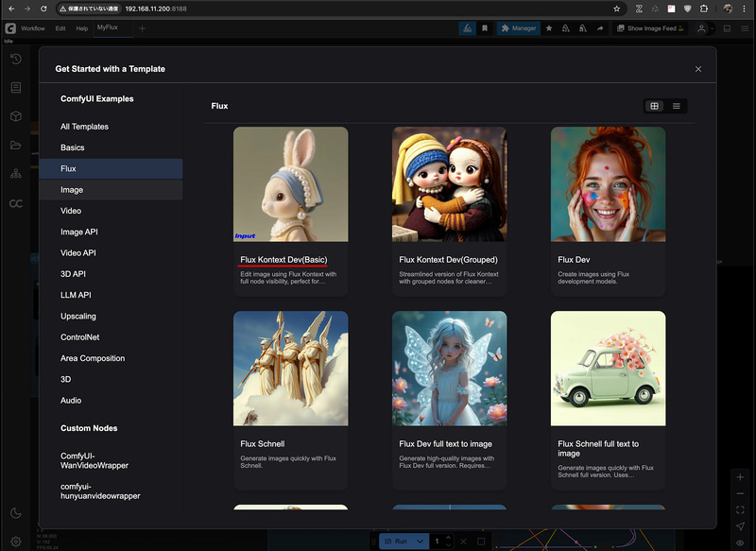
Task: Open Flux Kontext Dev(Basic) rabbit thumbnail
Action: [291, 184]
